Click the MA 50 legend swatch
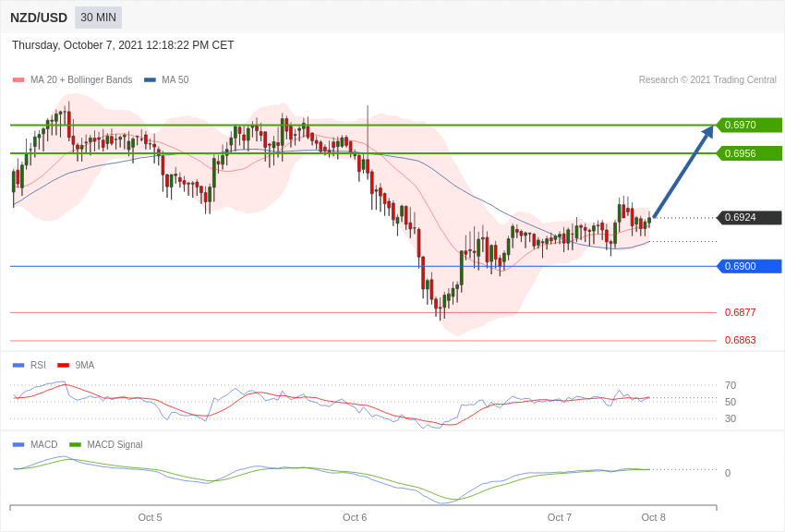785x532 pixels. tap(150, 80)
